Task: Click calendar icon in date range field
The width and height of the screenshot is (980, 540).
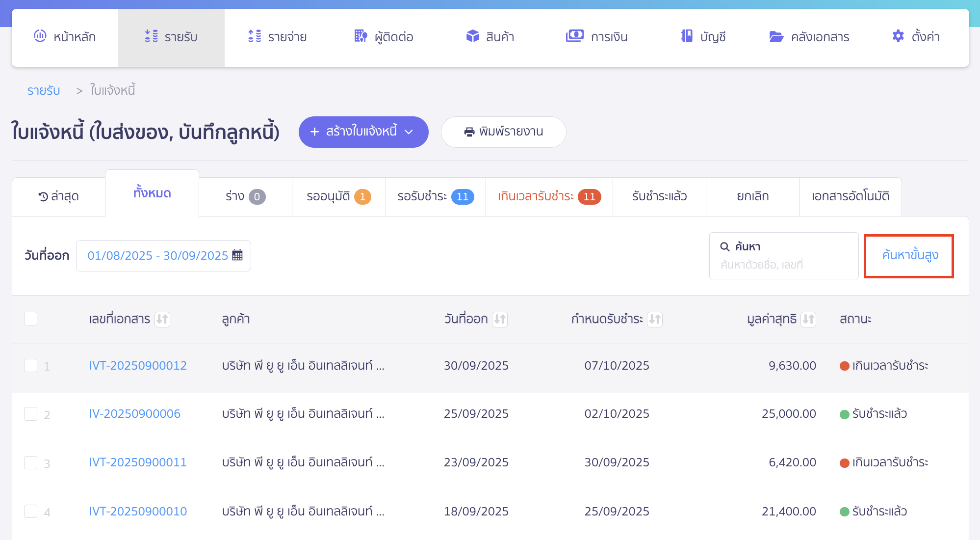Action: tap(237, 255)
